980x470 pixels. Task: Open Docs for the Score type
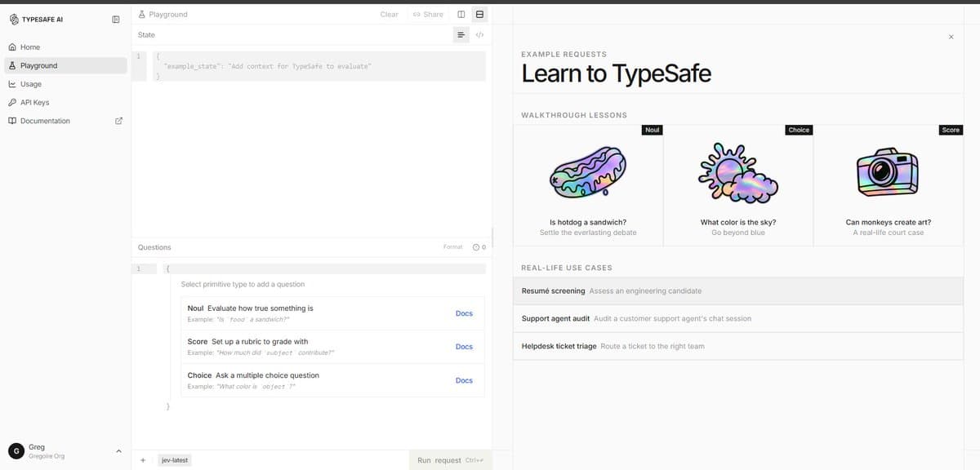point(464,347)
